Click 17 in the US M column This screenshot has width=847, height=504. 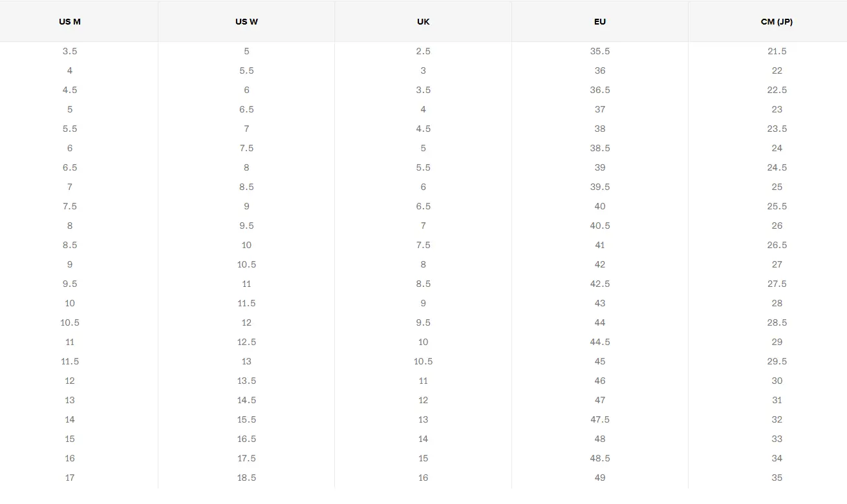[70, 478]
